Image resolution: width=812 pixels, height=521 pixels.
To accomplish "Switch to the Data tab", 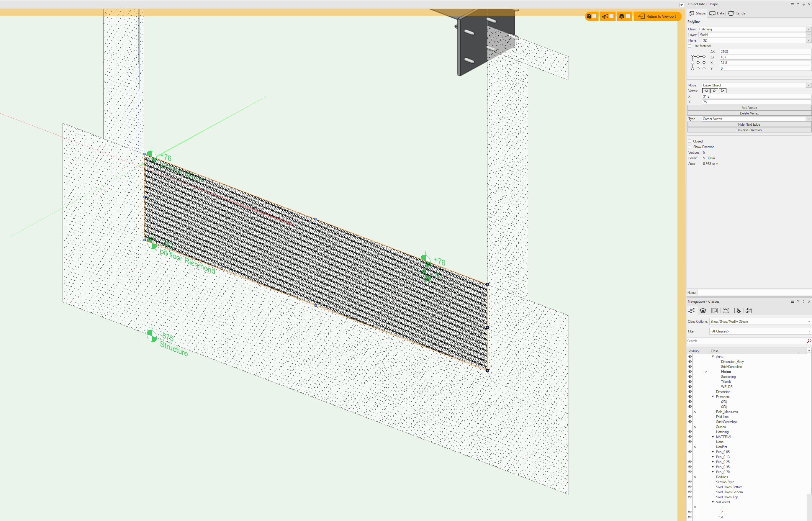I will click(x=717, y=13).
